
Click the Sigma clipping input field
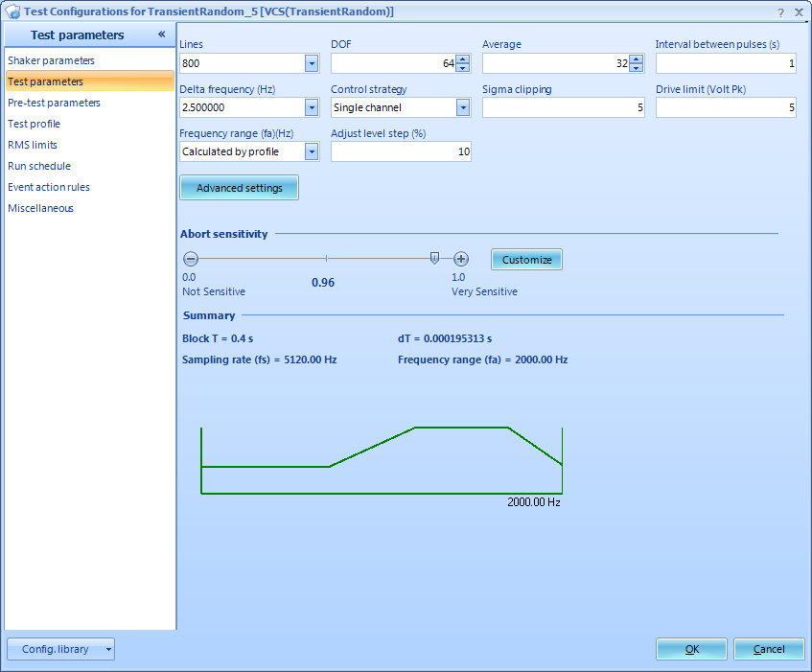click(564, 107)
